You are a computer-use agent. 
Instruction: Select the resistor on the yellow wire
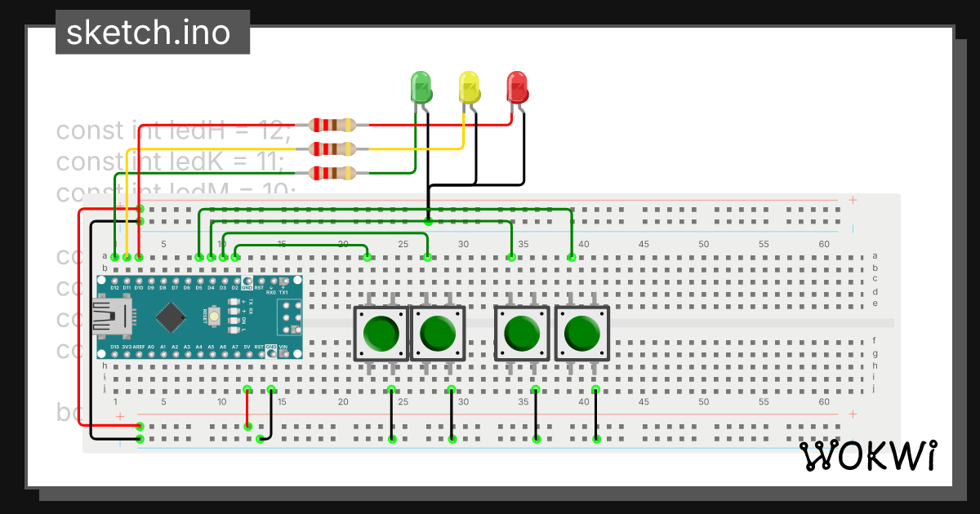pos(332,149)
